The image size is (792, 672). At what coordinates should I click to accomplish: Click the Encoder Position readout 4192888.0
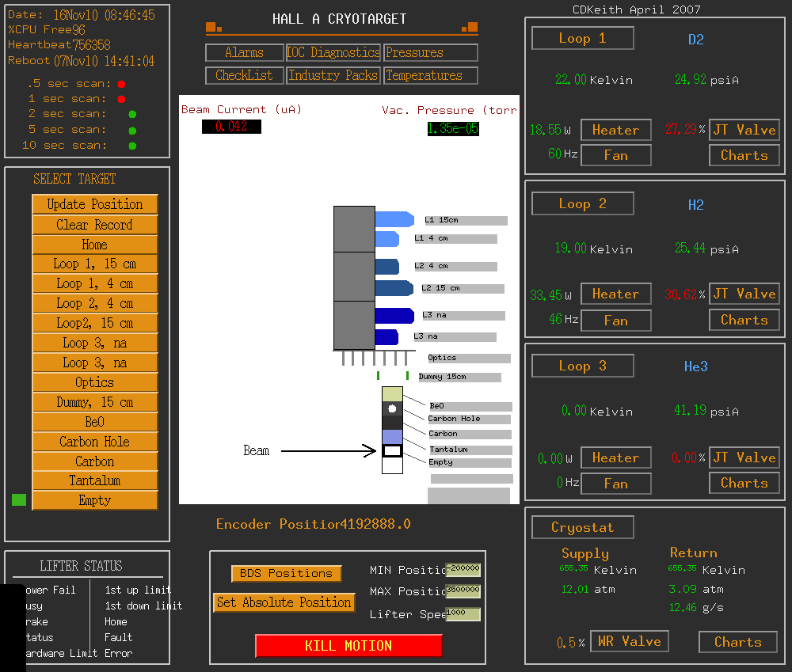(x=375, y=524)
